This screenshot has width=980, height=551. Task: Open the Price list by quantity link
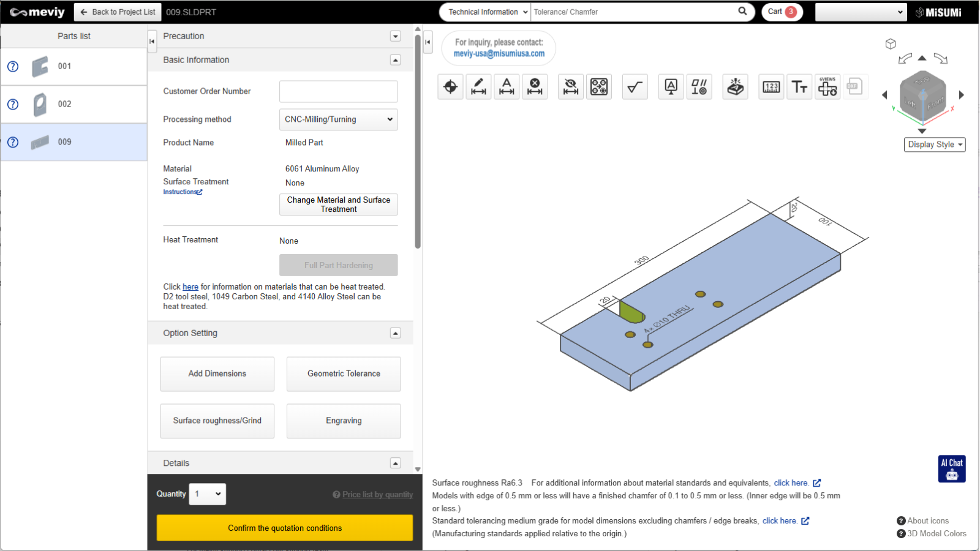pos(377,495)
